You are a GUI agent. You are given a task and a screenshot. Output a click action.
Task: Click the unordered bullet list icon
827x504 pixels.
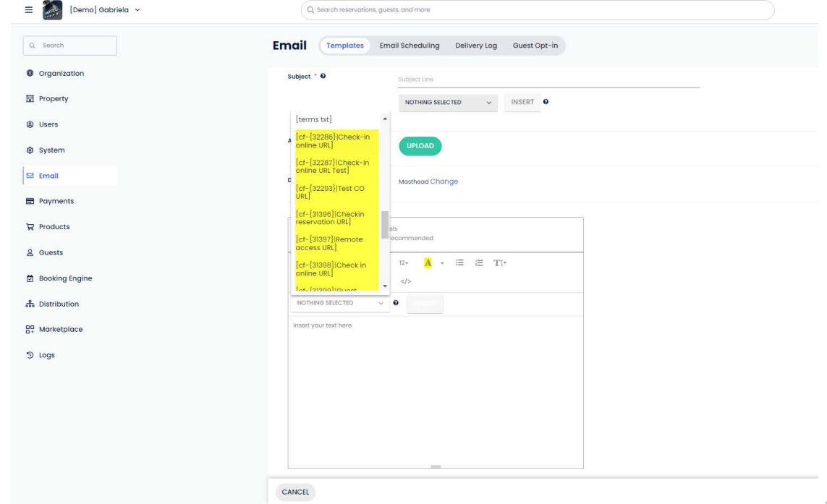click(459, 263)
